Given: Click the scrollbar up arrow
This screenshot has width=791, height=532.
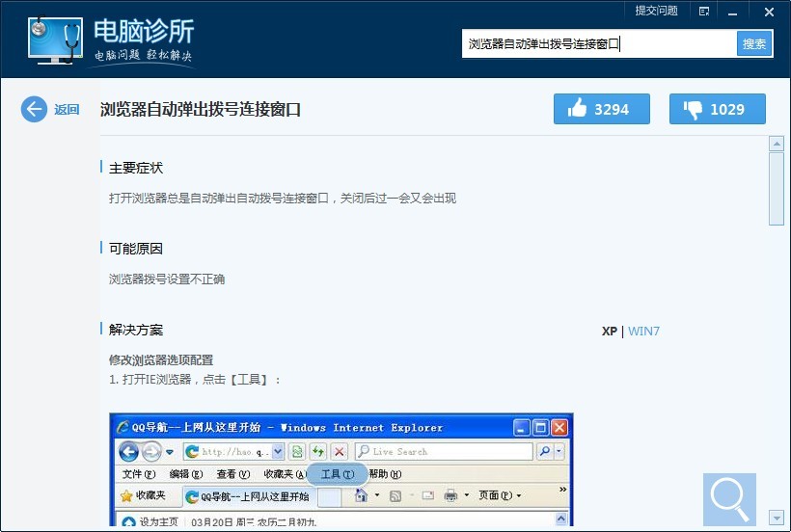Looking at the screenshot, I should coord(776,145).
